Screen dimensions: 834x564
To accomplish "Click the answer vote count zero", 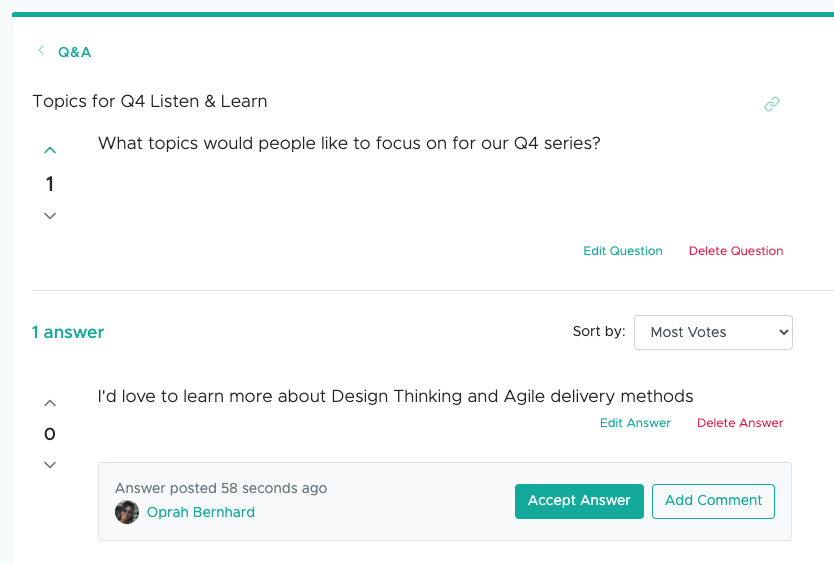I will point(50,434).
